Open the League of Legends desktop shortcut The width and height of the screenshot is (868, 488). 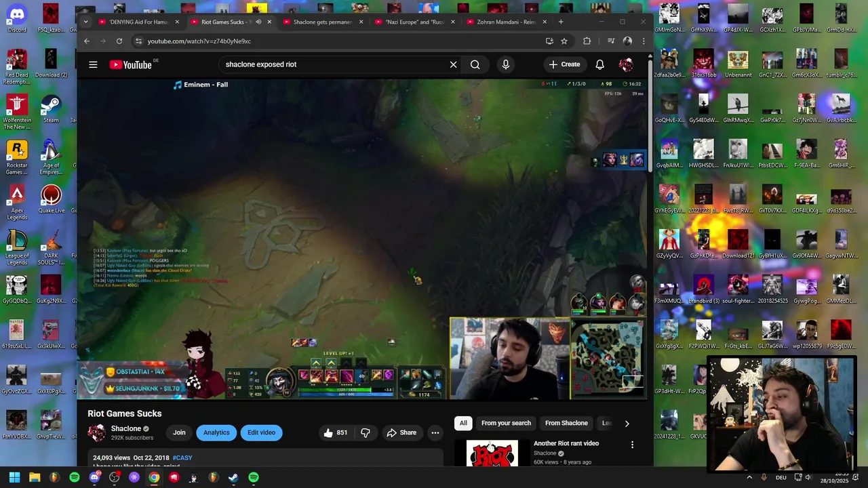coord(17,248)
